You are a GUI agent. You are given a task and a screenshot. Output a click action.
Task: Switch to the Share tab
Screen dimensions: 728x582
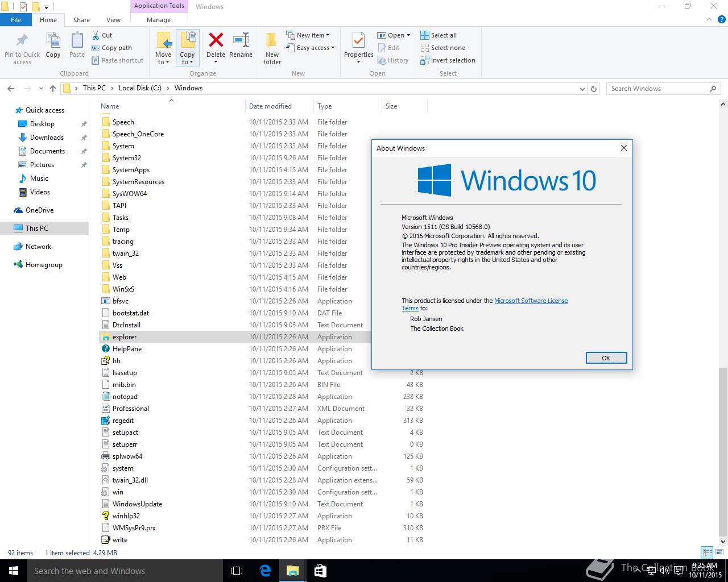[x=81, y=20]
